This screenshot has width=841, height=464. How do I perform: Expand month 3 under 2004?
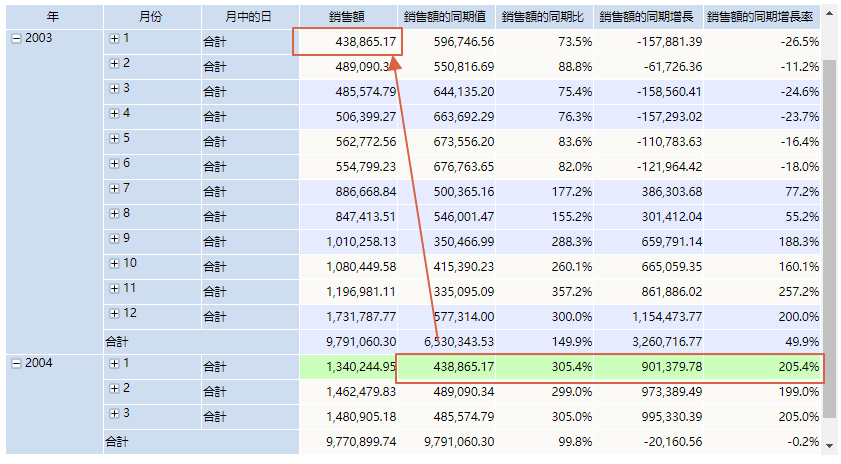pos(114,413)
